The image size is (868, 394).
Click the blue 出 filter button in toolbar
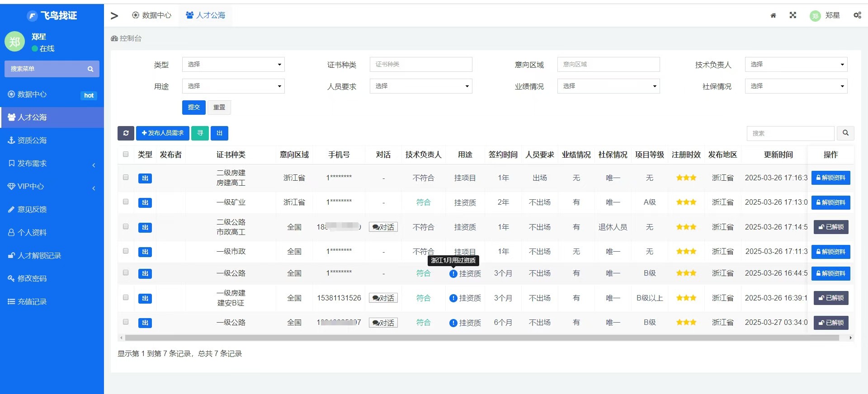point(219,133)
